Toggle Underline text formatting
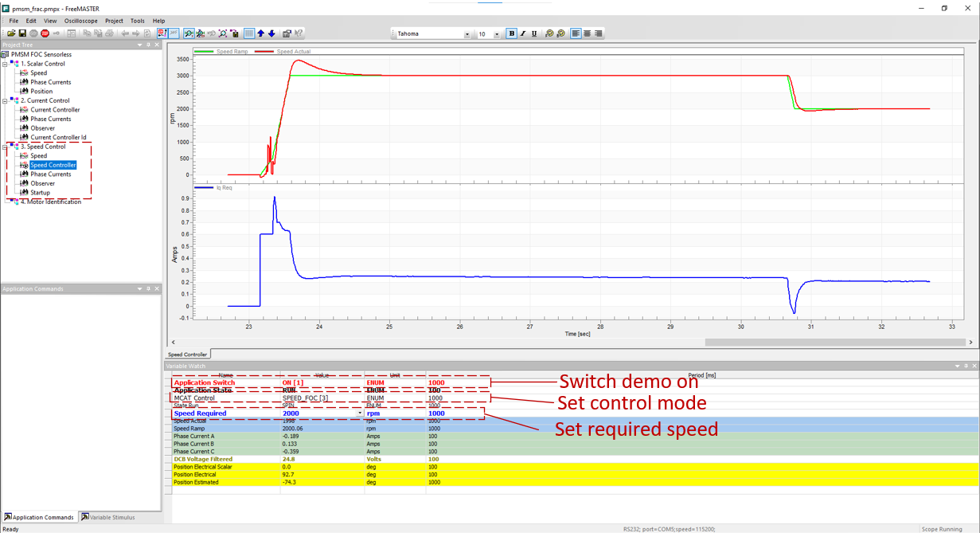The width and height of the screenshot is (980, 533). [x=533, y=33]
